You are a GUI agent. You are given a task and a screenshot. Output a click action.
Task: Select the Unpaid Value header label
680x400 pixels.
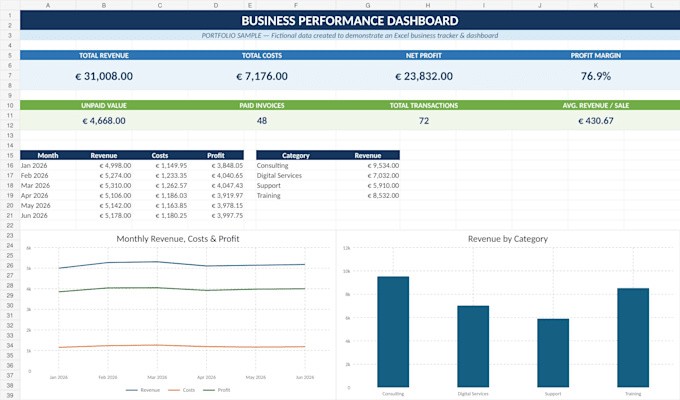(x=104, y=105)
